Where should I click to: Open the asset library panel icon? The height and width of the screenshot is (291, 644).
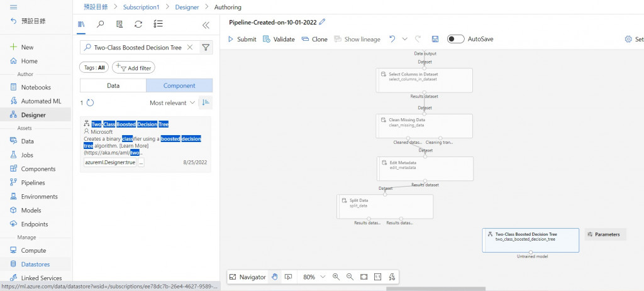81,25
